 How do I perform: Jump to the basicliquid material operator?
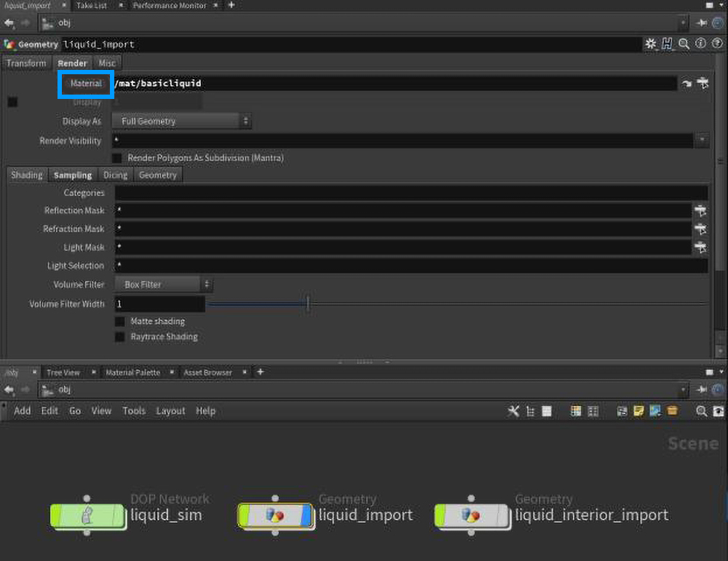(687, 84)
